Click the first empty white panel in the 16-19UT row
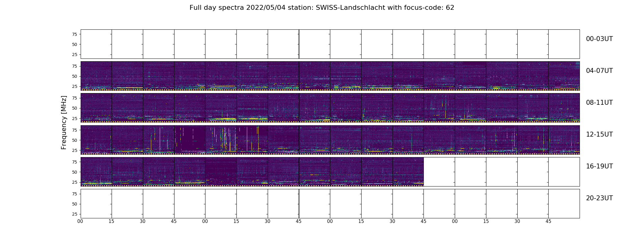The image size is (644, 245). coord(439,172)
